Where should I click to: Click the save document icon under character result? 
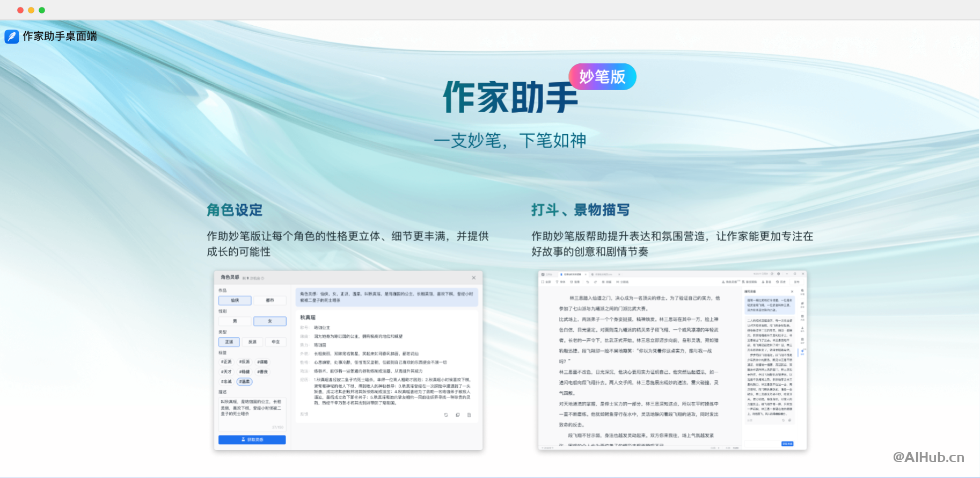[469, 415]
